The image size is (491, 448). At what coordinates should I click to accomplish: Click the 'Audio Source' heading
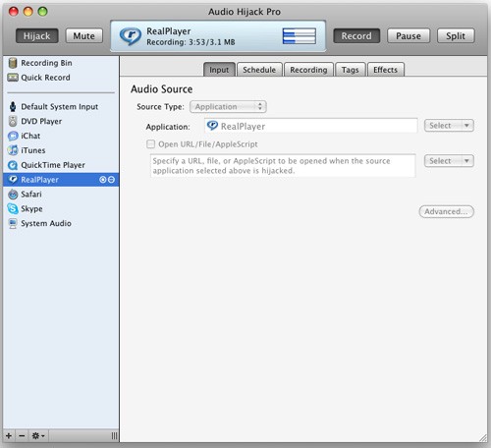tap(162, 89)
